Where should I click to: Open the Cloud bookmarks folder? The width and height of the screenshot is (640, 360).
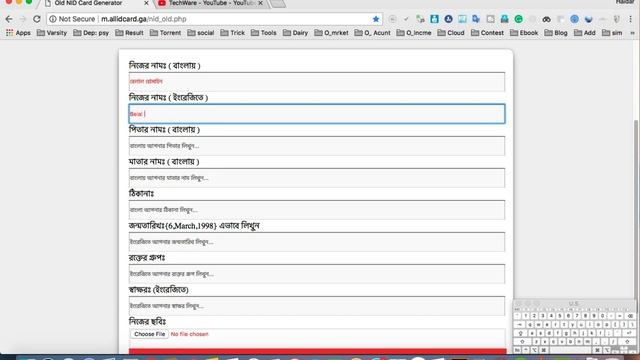tap(451, 33)
